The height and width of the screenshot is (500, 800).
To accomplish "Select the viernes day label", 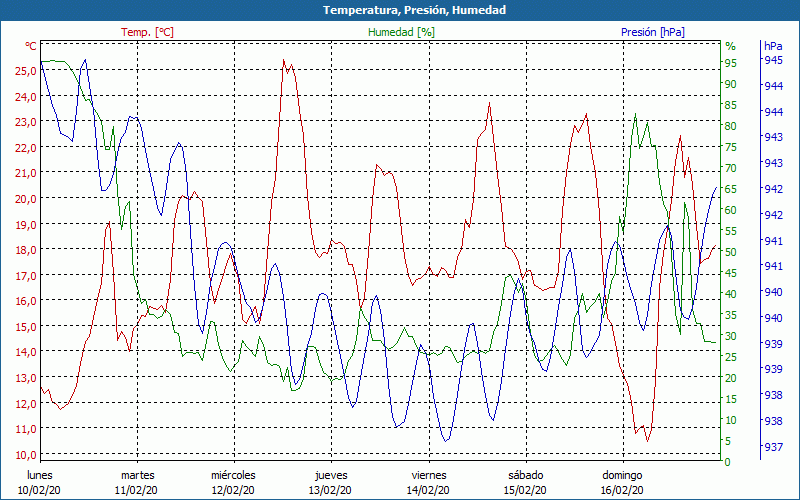I will [x=428, y=475].
